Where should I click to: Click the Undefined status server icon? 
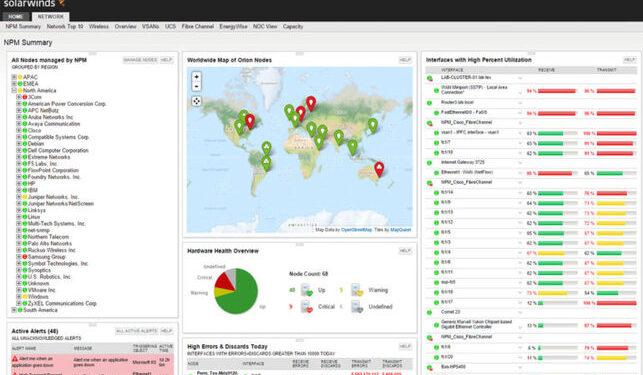tap(357, 307)
